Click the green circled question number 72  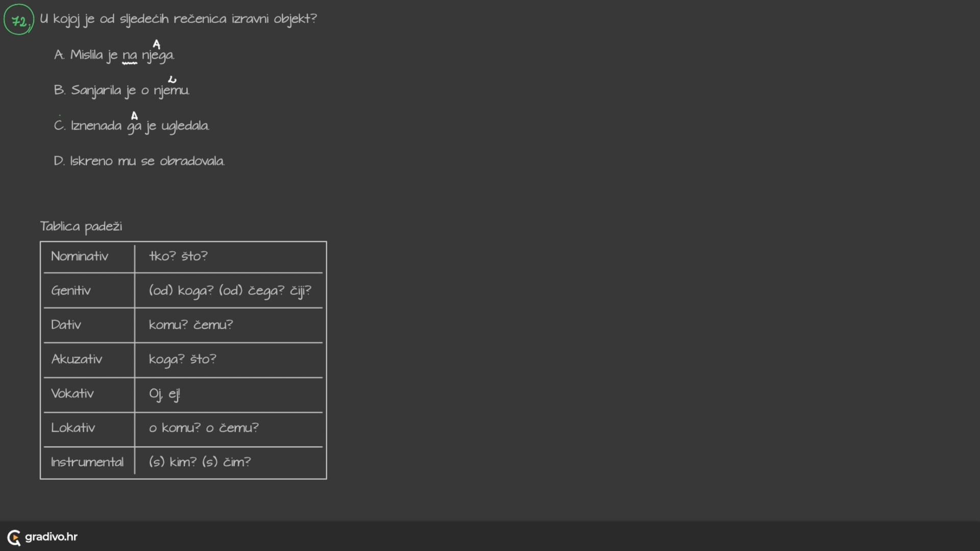19,20
